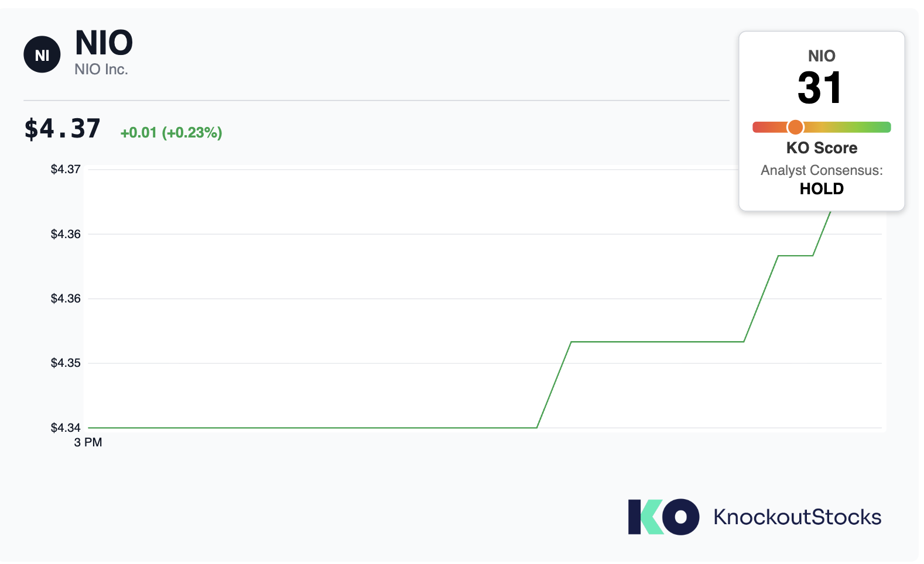The width and height of the screenshot is (924, 564).
Task: Click the HOLD analyst consensus rating
Action: coord(822,189)
